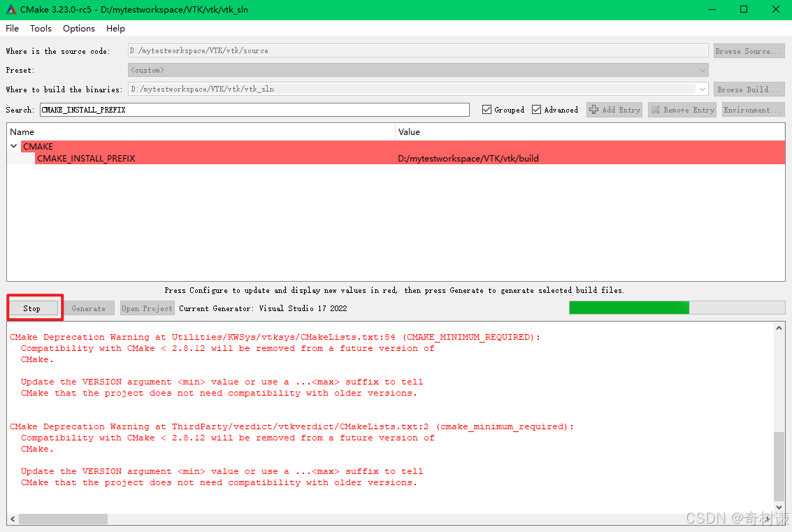792x532 pixels.
Task: Click Browse Source button
Action: [749, 51]
